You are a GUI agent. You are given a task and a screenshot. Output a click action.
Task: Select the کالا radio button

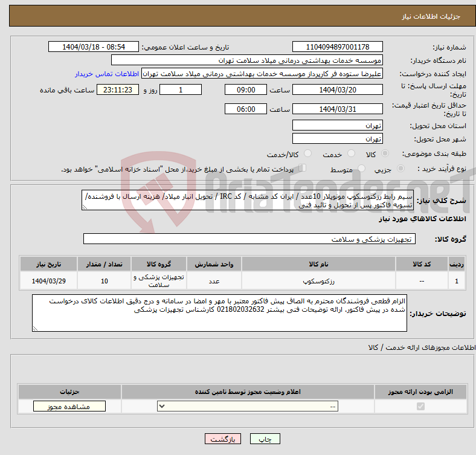click(385, 155)
